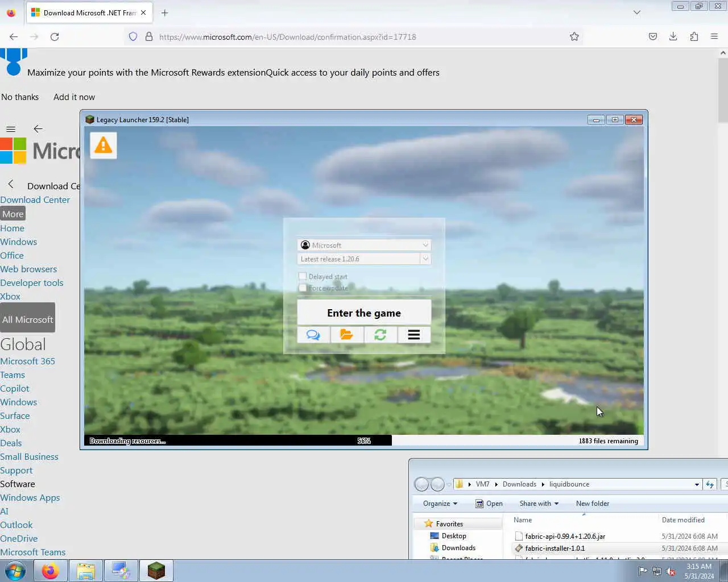The height and width of the screenshot is (582, 728).
Task: Click the Add it now link
Action: click(x=74, y=97)
